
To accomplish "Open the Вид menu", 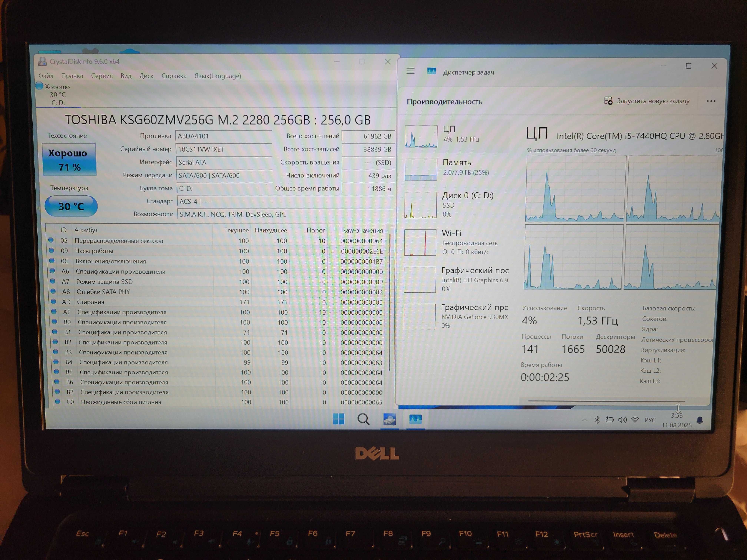I will click(126, 76).
